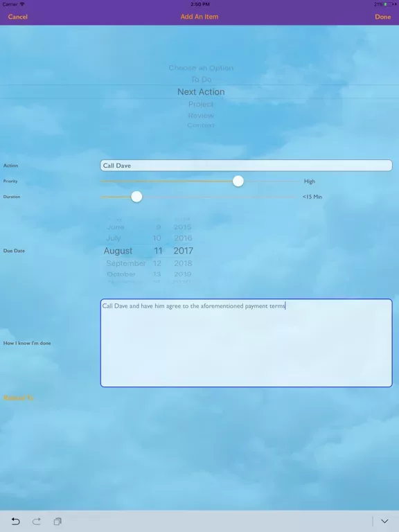Pick year 2016 in the date picker

pos(183,238)
